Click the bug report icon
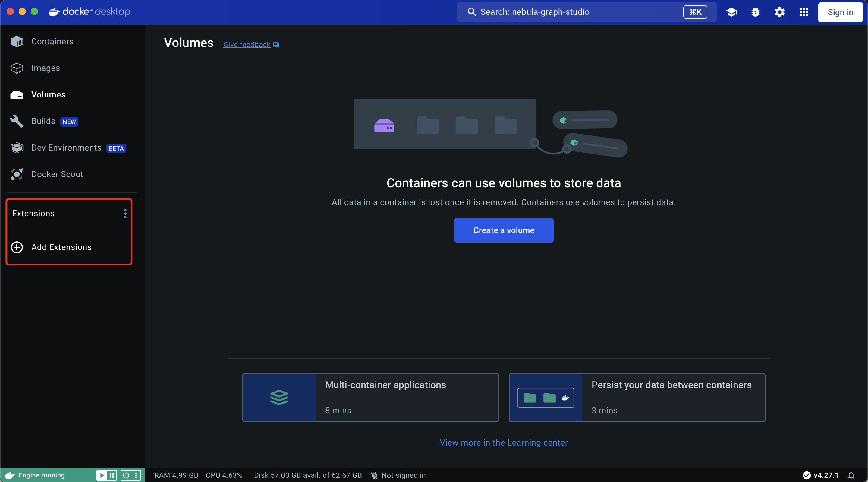868x482 pixels. [756, 12]
